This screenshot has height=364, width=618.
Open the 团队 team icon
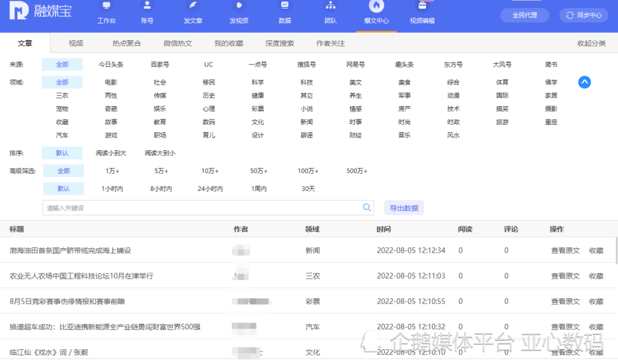[x=330, y=6]
